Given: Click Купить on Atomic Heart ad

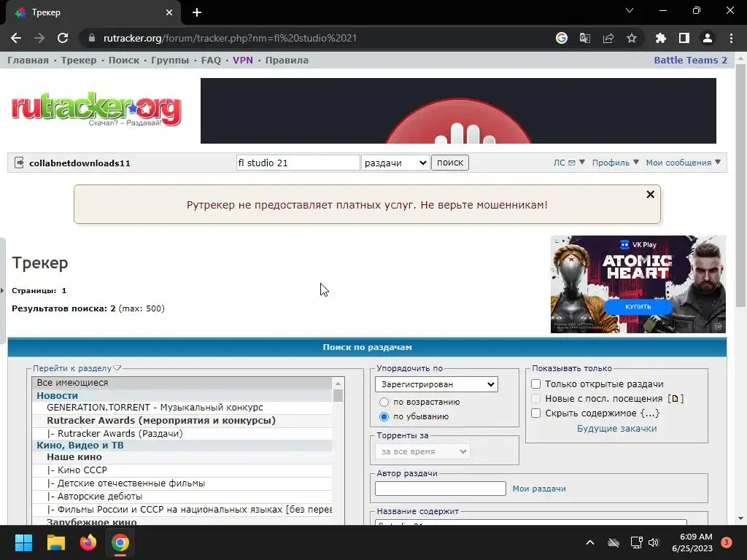Looking at the screenshot, I should tap(638, 306).
